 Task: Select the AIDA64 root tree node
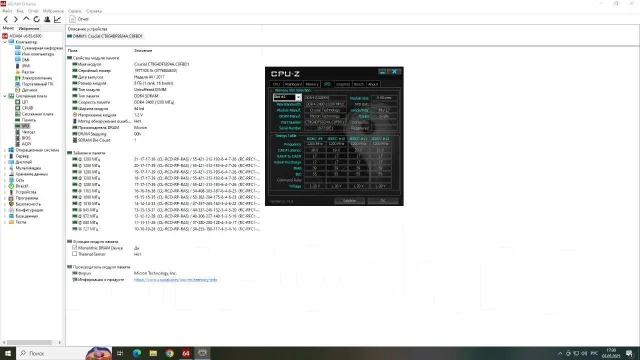[x=22, y=36]
